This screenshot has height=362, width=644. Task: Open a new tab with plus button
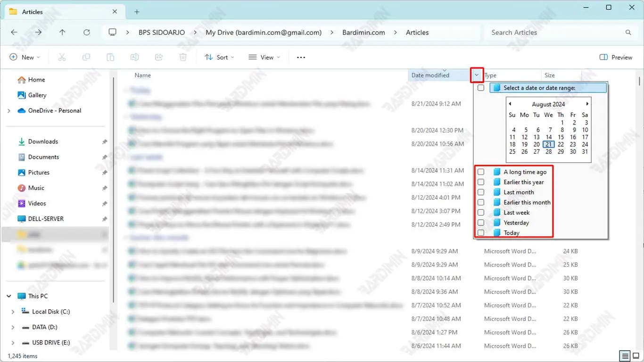137,12
